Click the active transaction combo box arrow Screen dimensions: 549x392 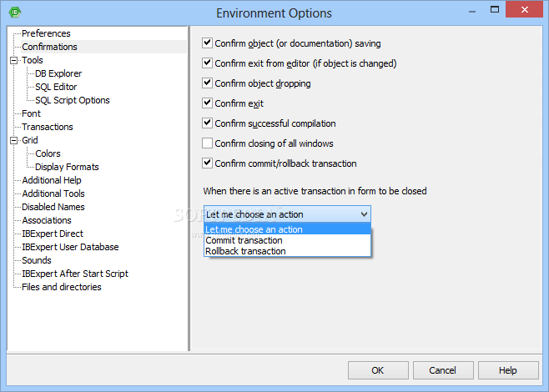tap(364, 214)
